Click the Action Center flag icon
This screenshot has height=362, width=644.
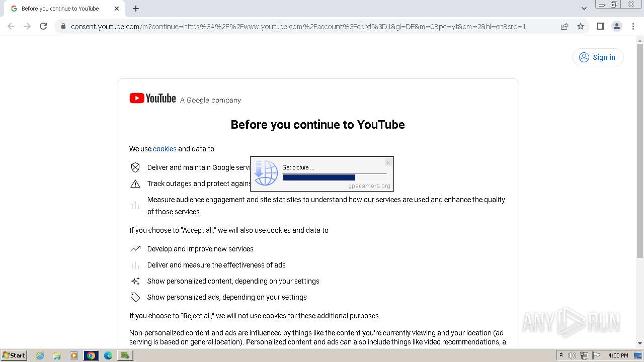[596, 355]
